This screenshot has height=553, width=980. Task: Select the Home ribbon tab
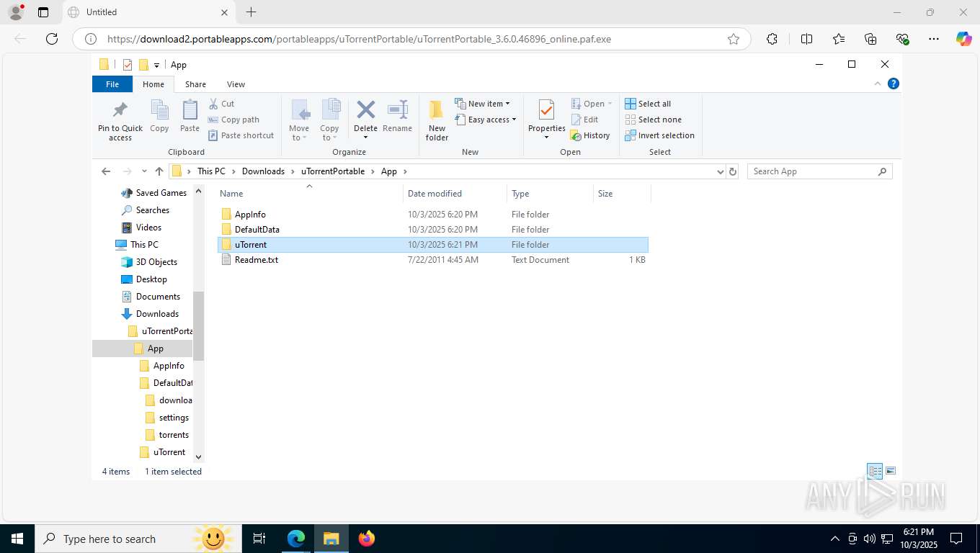coord(153,84)
